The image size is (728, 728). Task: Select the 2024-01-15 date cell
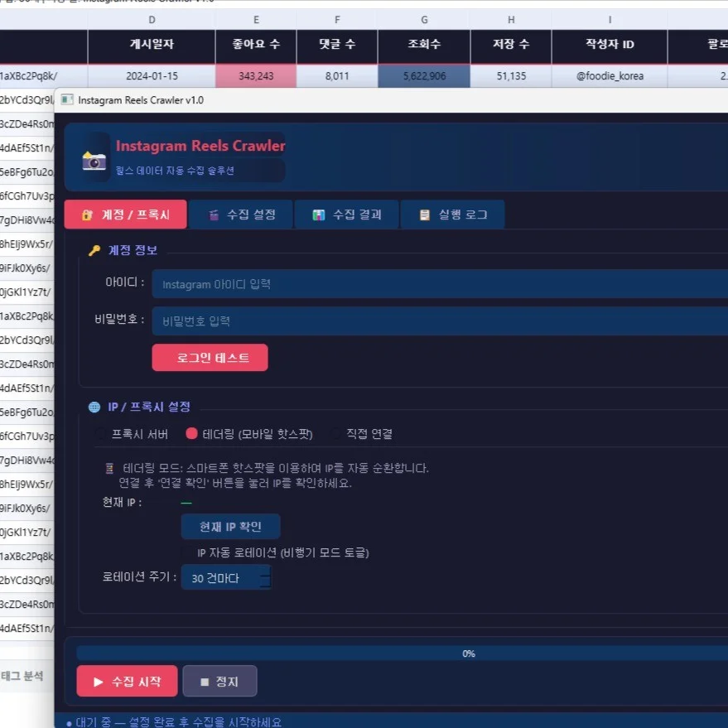(152, 76)
